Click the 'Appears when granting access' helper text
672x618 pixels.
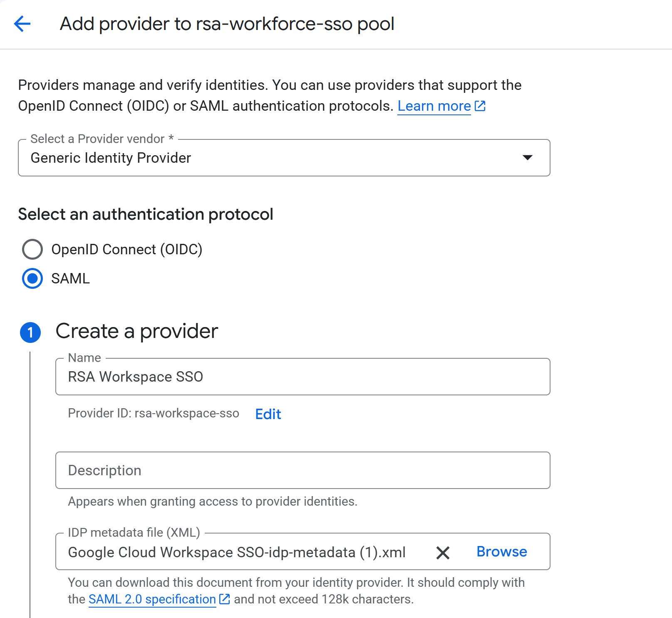point(213,501)
